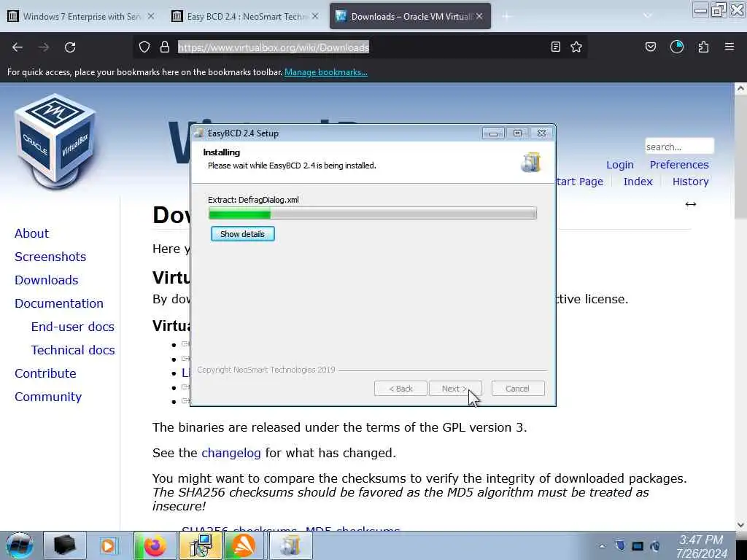Open the Downloads sidebar link

pyautogui.click(x=46, y=280)
